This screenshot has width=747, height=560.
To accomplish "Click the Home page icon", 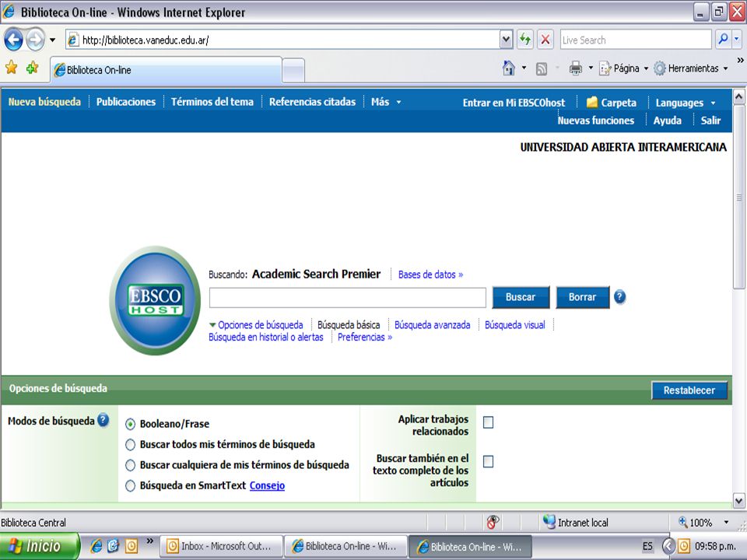I will (509, 68).
